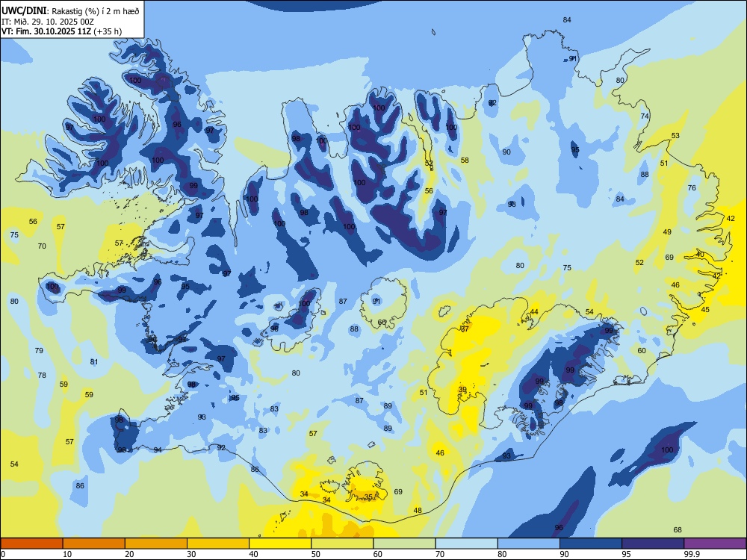
Task: Click the purple legend swatch above 99.9
Action: (715, 544)
